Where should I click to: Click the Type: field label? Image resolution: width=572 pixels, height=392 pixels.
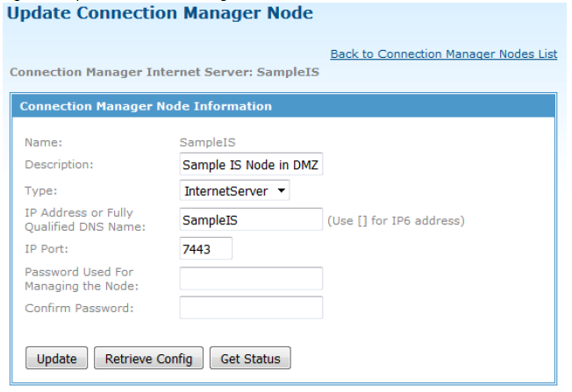[41, 190]
